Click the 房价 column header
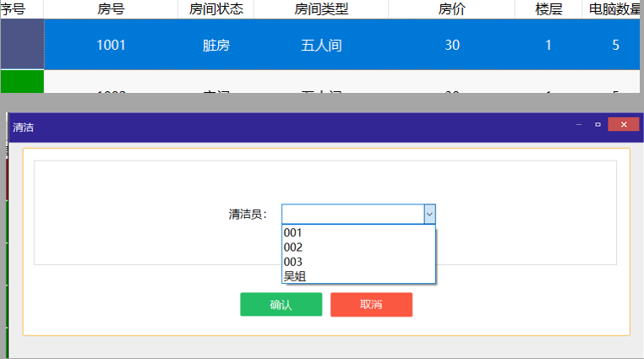This screenshot has height=359, width=644. (451, 9)
